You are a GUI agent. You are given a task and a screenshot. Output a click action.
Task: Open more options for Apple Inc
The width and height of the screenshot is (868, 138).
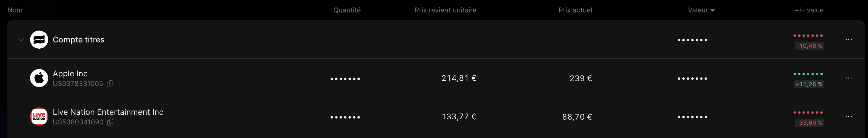[x=848, y=78]
